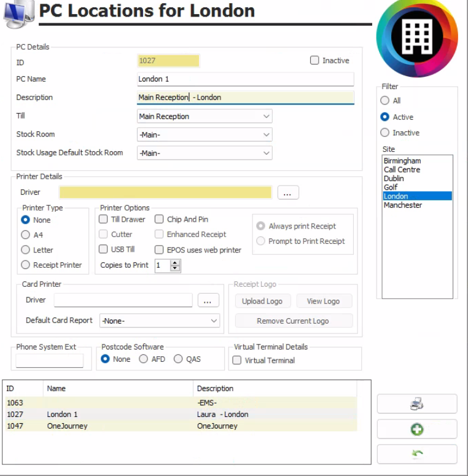Select London in Site list

click(417, 196)
